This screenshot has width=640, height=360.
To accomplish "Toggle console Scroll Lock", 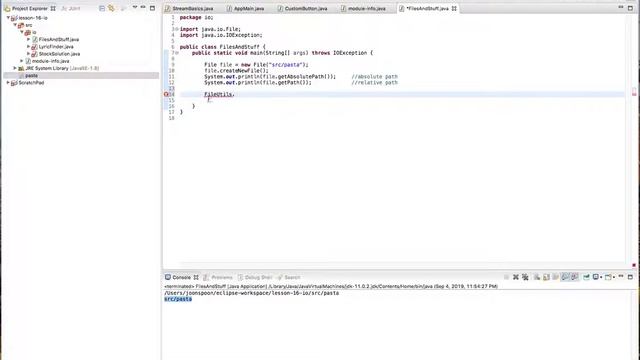I will (546, 277).
